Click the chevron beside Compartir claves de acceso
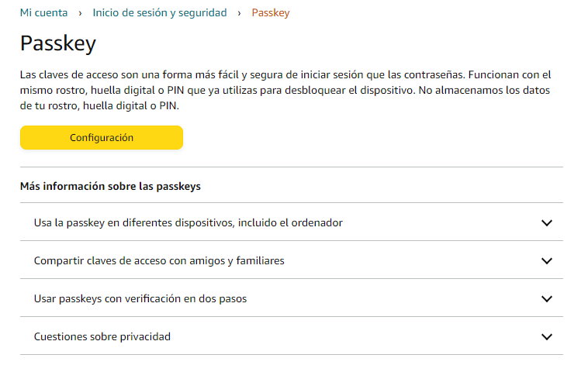The image size is (588, 372). 547,261
